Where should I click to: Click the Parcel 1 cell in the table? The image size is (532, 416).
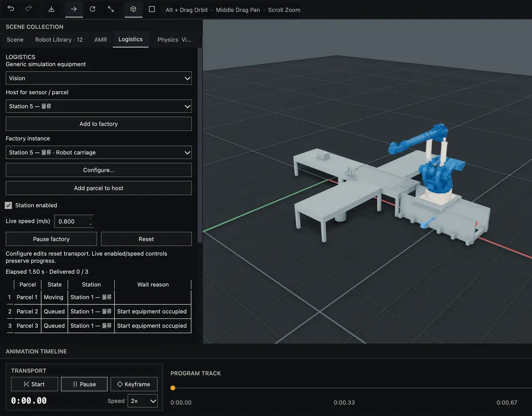27,297
